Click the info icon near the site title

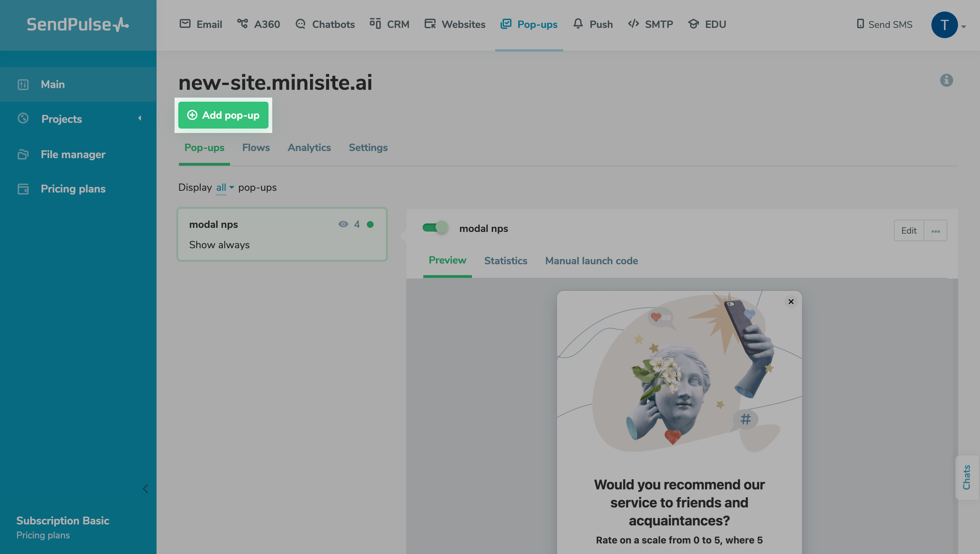pyautogui.click(x=947, y=80)
